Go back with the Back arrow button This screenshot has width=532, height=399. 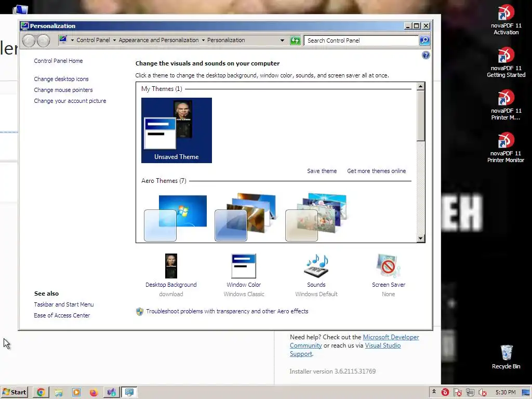tap(29, 41)
